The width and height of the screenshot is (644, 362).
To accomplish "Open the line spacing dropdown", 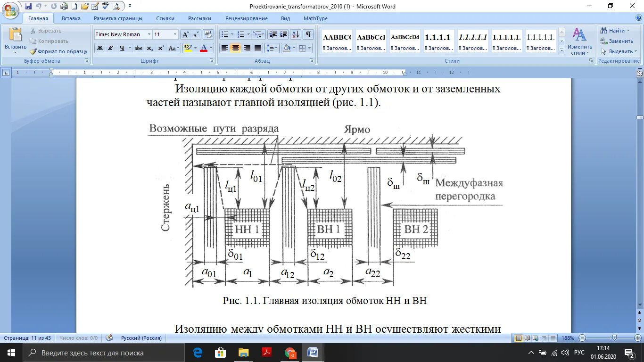I will coord(272,48).
